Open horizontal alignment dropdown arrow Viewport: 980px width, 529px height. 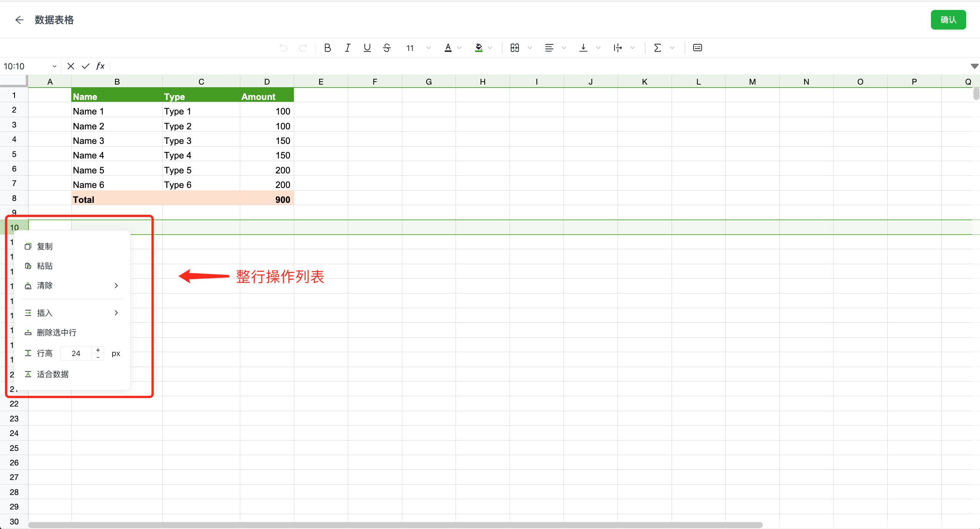point(564,48)
